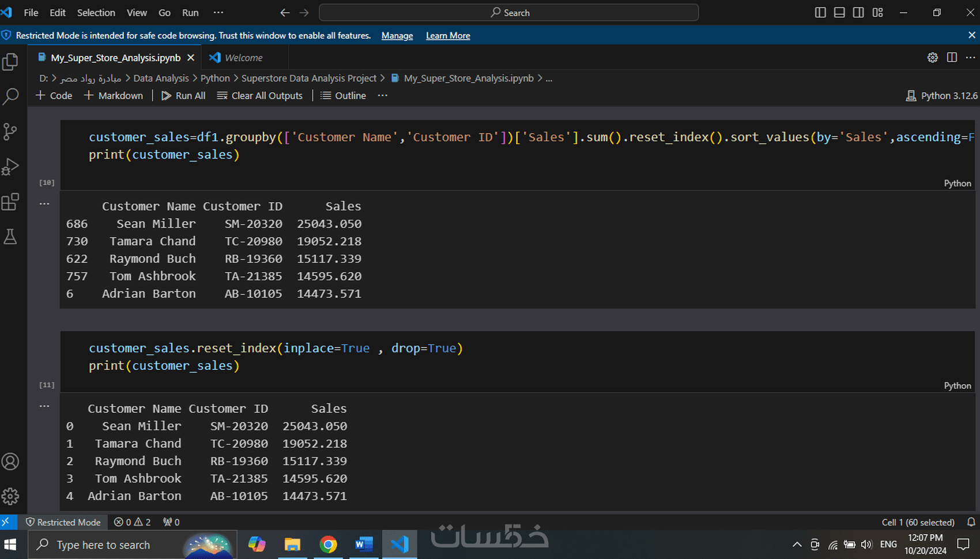980x559 pixels.
Task: Click the Learn More link in the banner
Action: coord(448,35)
